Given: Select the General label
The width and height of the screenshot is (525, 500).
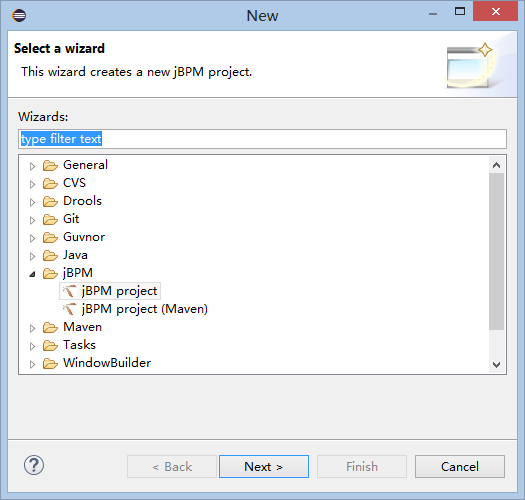Looking at the screenshot, I should coord(85,165).
